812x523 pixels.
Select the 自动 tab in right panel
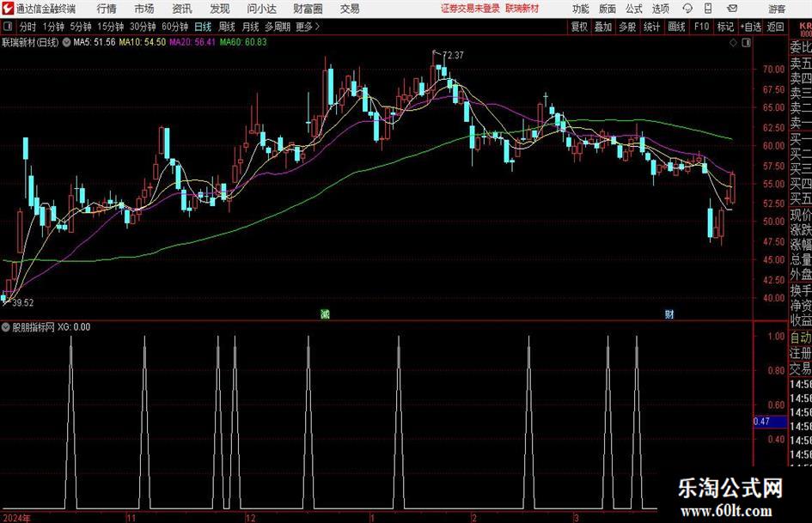[801, 338]
